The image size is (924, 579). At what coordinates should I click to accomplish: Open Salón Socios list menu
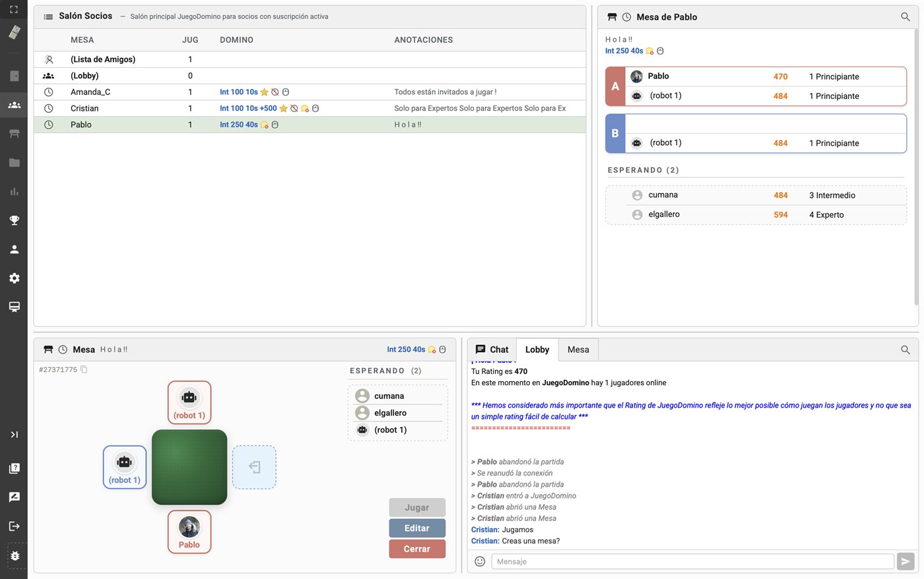click(x=48, y=16)
